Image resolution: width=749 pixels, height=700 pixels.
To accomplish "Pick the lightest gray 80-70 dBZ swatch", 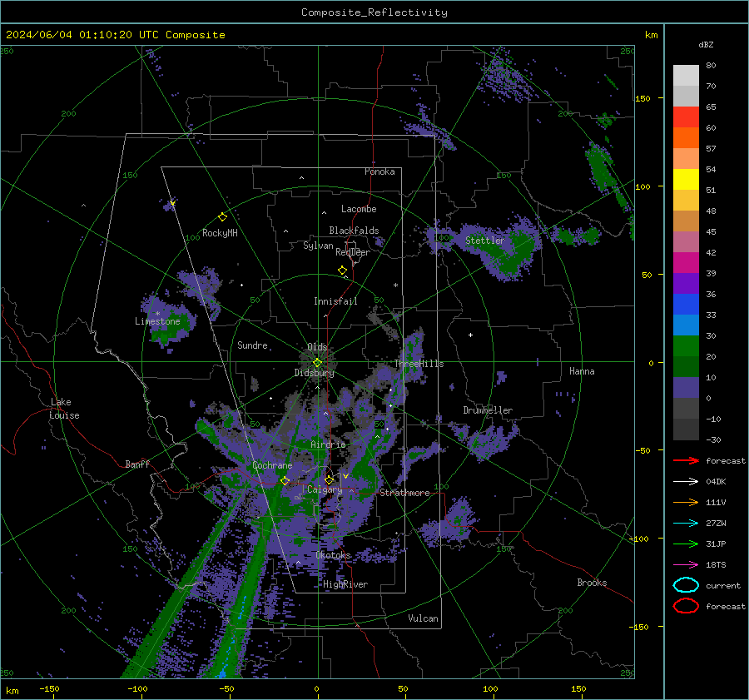I will [x=686, y=76].
